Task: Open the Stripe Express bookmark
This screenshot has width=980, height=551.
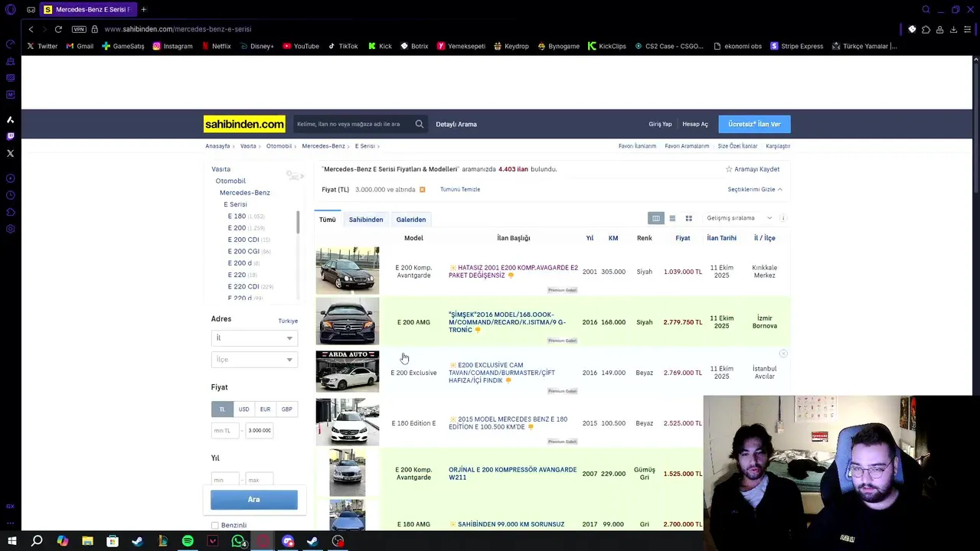Action: point(796,46)
